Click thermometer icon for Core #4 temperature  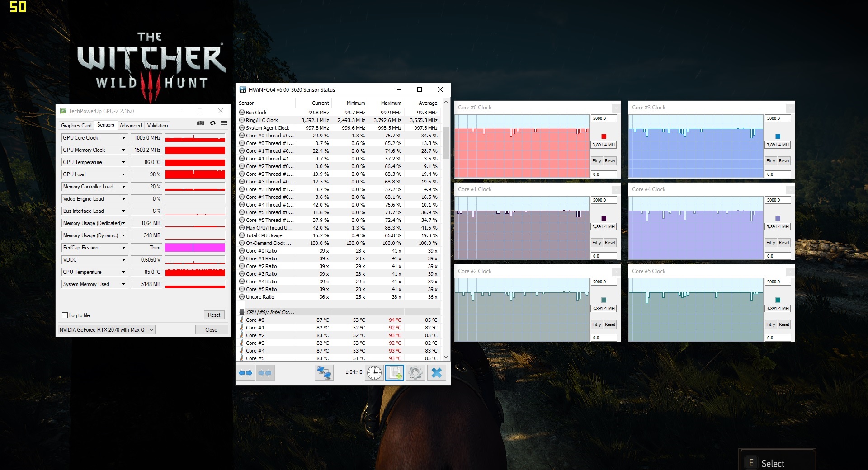point(242,351)
